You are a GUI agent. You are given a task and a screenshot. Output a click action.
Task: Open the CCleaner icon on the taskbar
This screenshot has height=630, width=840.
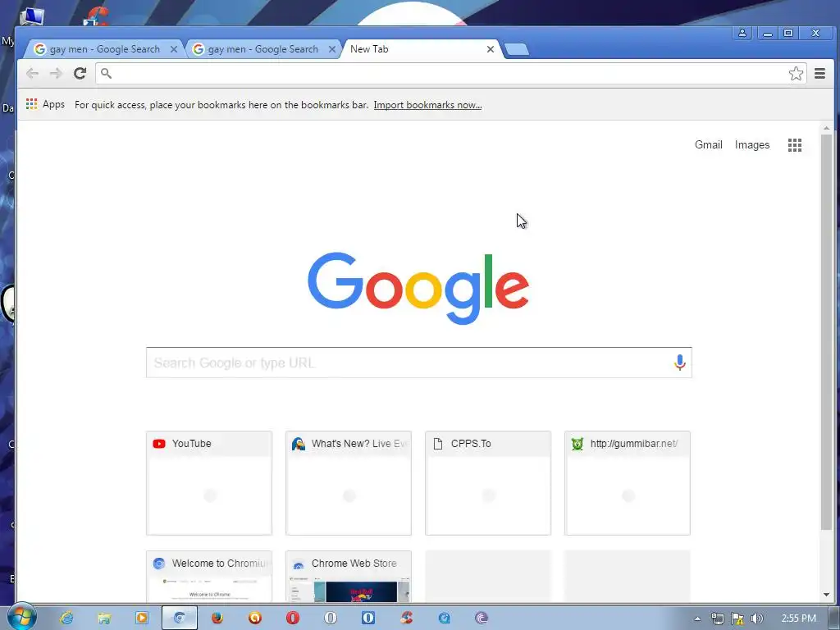click(x=407, y=619)
